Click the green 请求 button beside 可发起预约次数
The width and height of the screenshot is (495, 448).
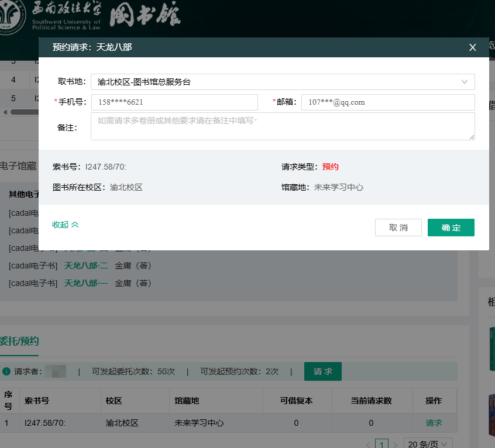pyautogui.click(x=322, y=371)
